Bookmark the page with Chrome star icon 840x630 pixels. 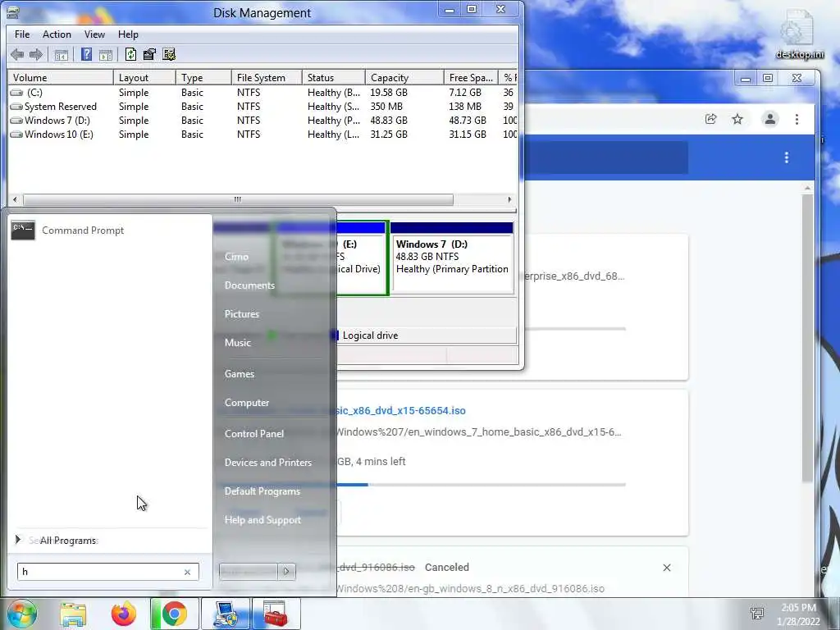click(x=737, y=119)
